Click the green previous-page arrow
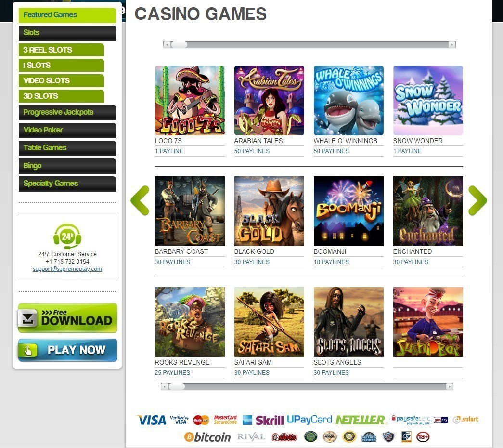This screenshot has height=448, width=503. [140, 200]
